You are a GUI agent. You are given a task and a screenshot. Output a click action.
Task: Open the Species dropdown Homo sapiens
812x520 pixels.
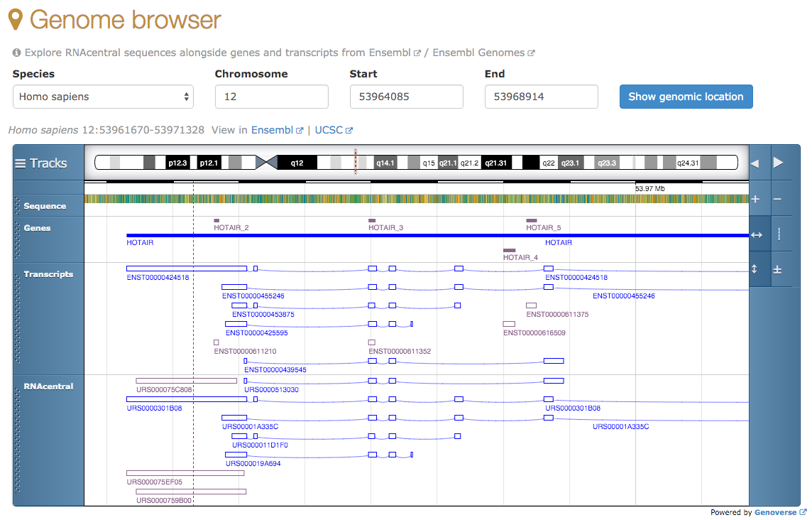(103, 97)
